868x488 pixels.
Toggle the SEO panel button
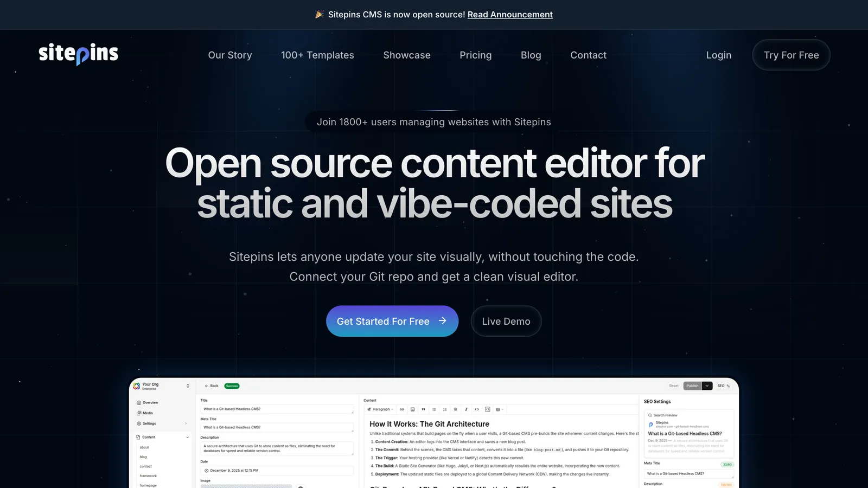[724, 386]
